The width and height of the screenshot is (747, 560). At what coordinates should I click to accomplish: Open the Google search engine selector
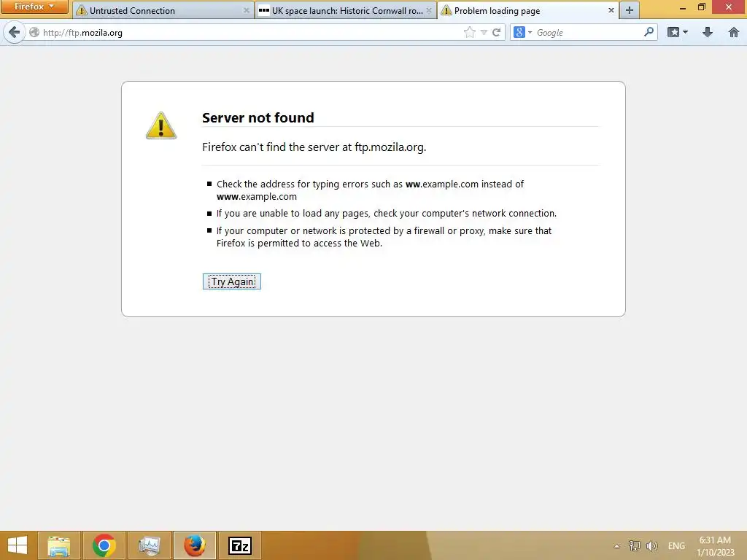[522, 32]
